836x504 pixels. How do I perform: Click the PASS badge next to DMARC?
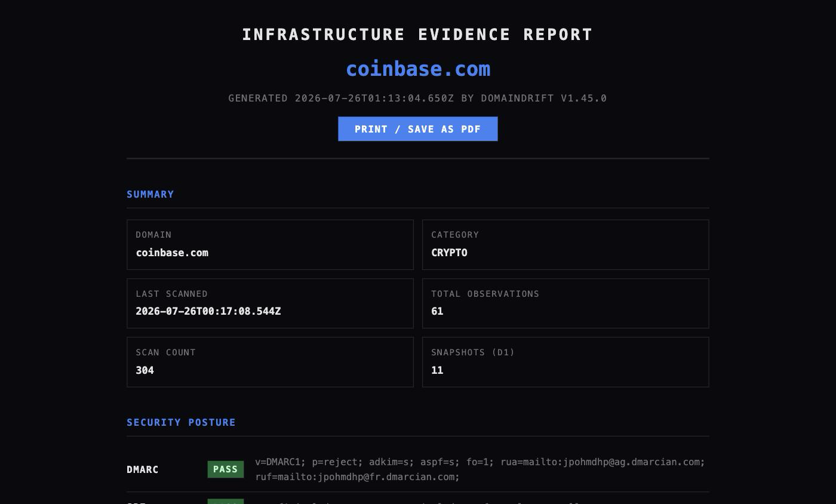click(x=226, y=469)
